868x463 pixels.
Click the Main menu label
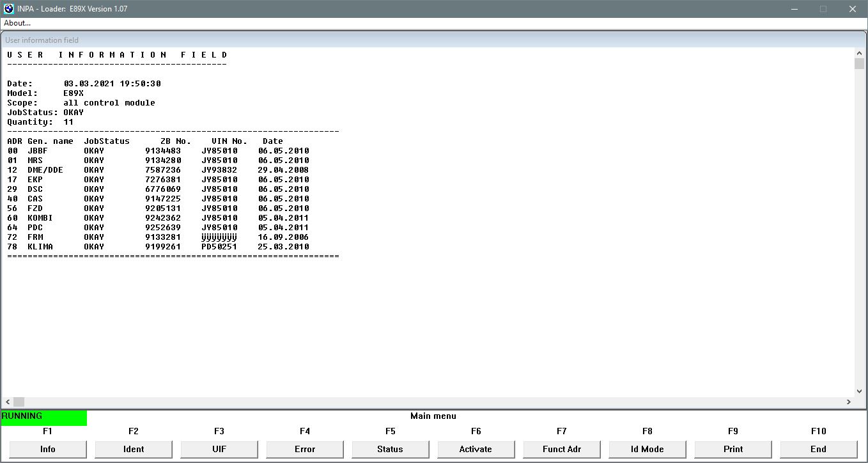433,416
